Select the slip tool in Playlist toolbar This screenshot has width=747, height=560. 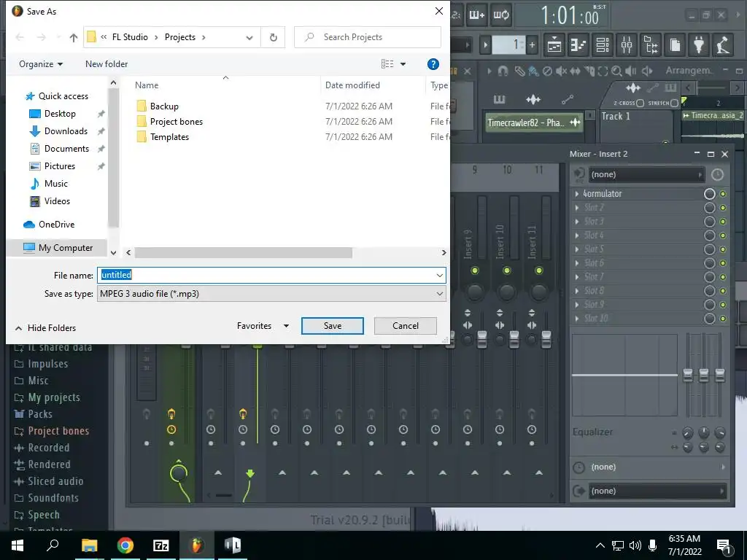click(575, 71)
